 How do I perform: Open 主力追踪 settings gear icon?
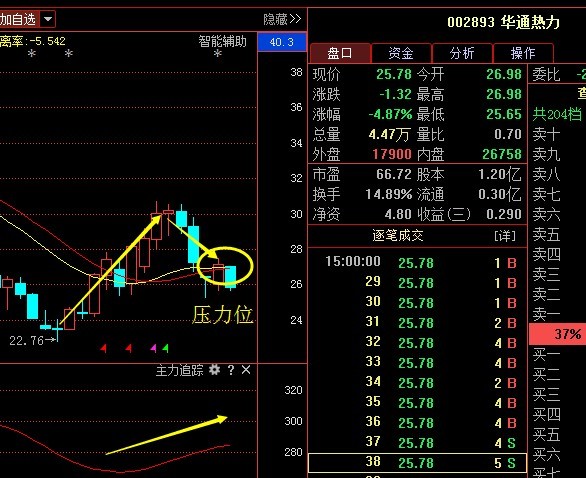(215, 370)
